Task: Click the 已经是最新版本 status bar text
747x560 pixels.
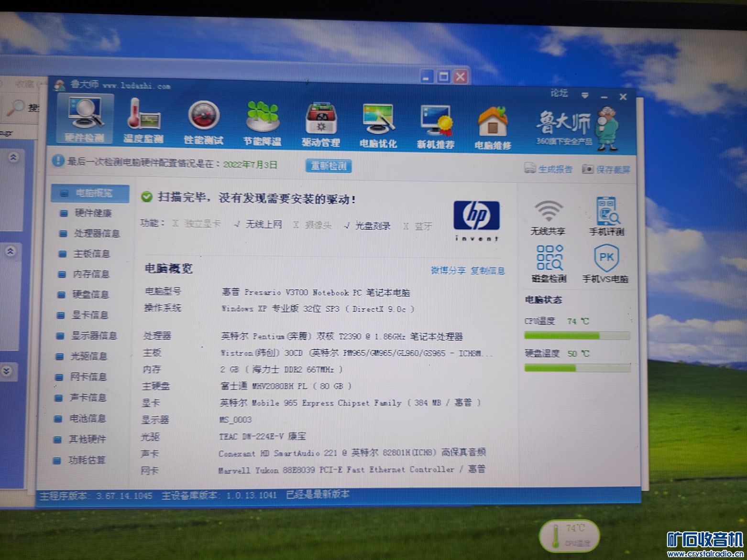Action: point(318,495)
